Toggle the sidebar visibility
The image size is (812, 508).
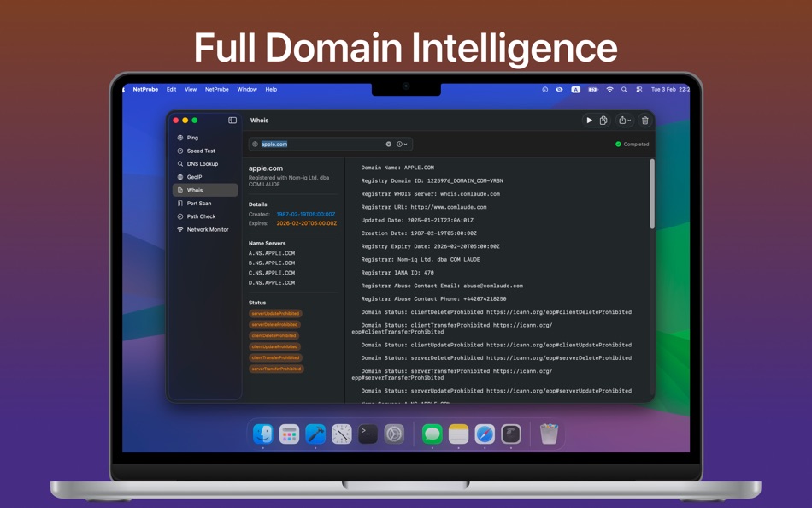point(231,120)
